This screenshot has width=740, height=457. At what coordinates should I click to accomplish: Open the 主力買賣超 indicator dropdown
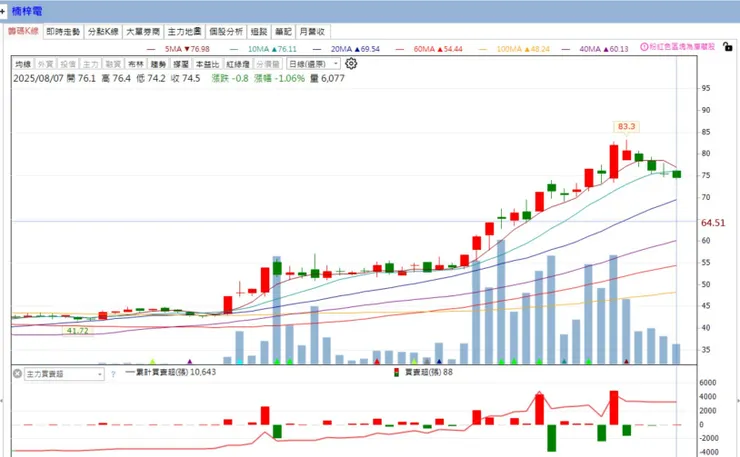click(x=64, y=374)
